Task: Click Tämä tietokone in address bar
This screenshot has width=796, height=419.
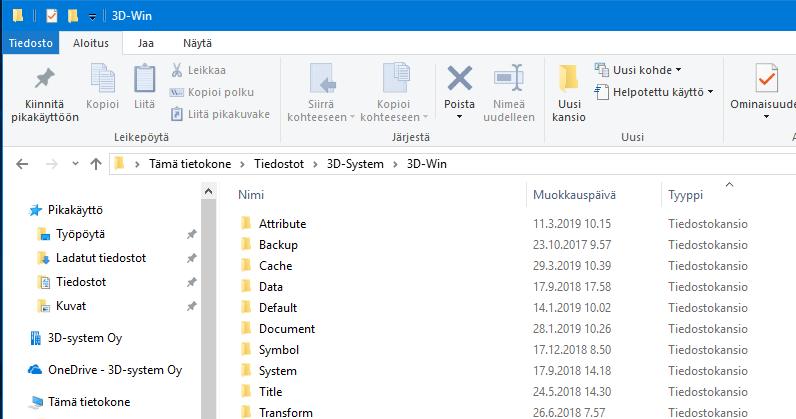Action: coord(190,164)
